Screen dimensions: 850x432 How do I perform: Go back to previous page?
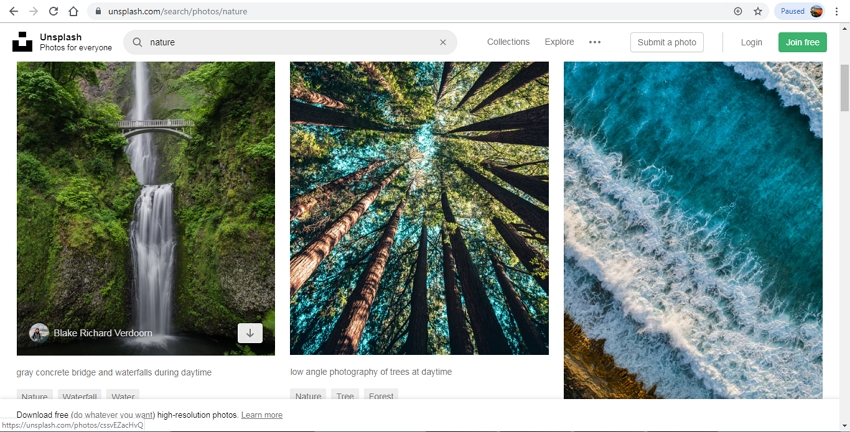tap(13, 11)
